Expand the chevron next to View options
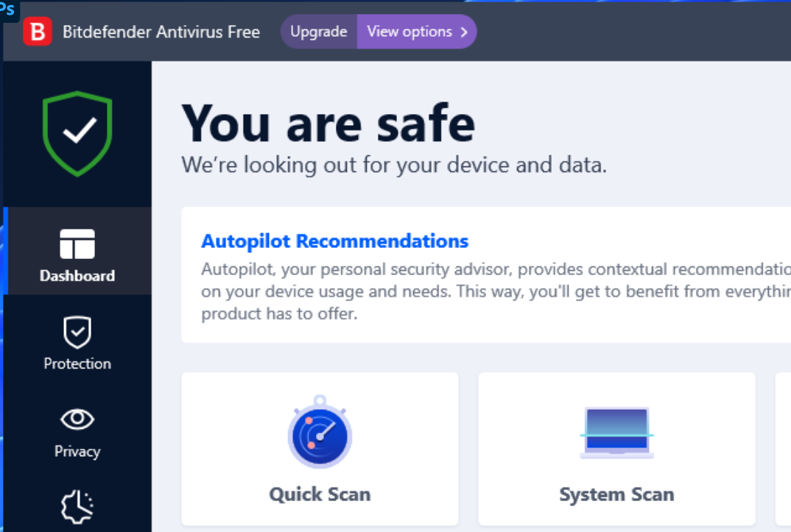Viewport: 791px width, 532px height. (x=463, y=32)
